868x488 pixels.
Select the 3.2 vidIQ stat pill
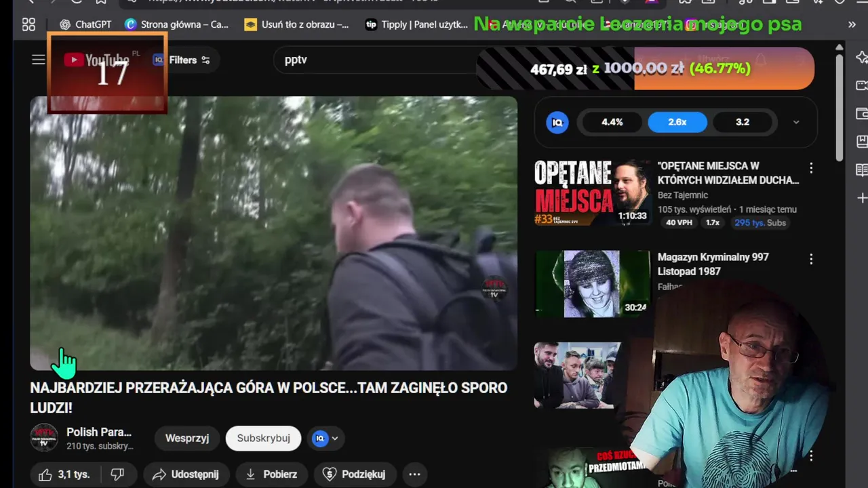pyautogui.click(x=743, y=122)
